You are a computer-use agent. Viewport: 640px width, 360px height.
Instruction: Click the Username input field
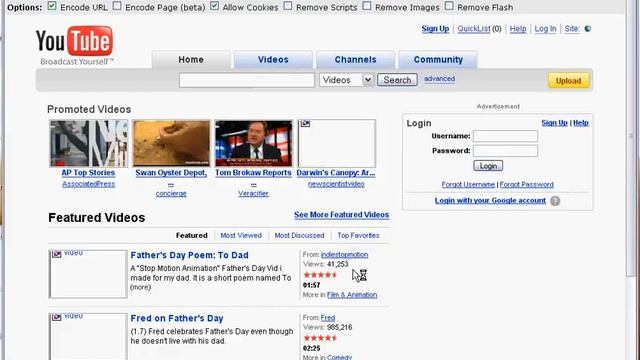point(505,136)
